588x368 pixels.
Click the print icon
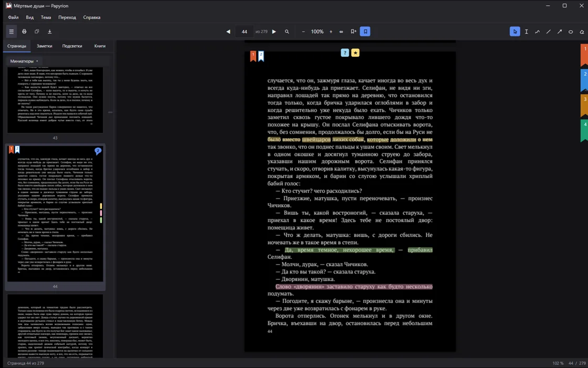coord(24,31)
